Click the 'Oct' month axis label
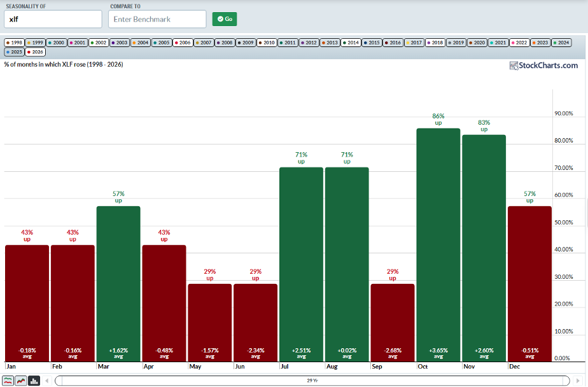 pos(423,367)
